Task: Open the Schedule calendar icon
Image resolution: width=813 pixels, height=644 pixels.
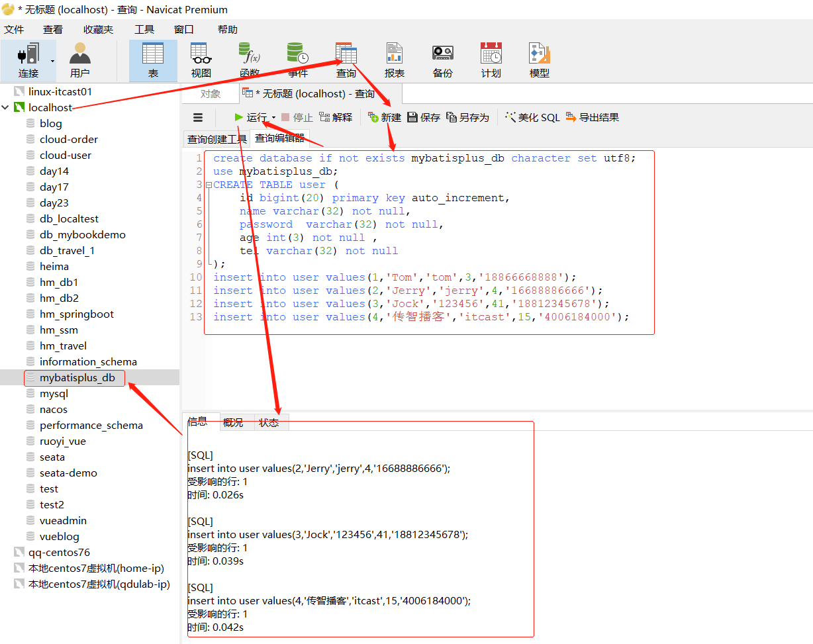Action: [491, 60]
